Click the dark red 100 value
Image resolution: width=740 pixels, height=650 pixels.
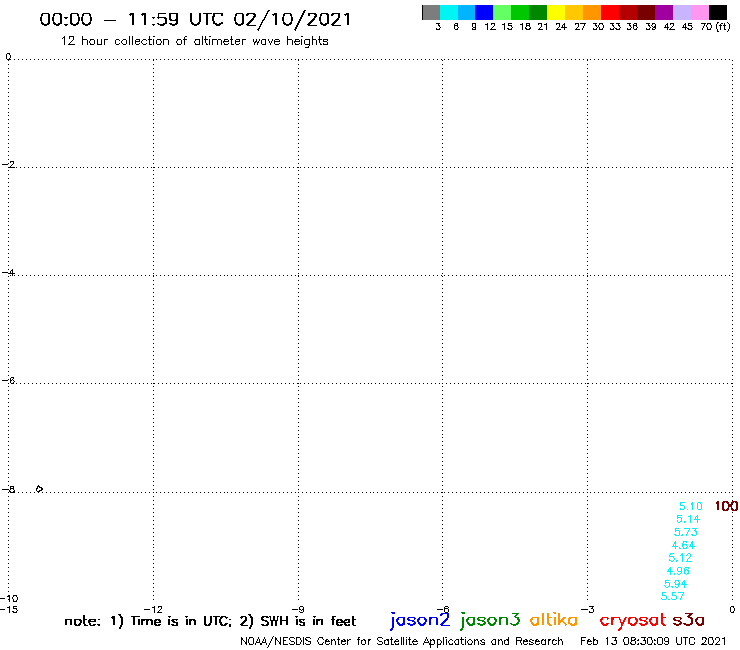coord(726,506)
